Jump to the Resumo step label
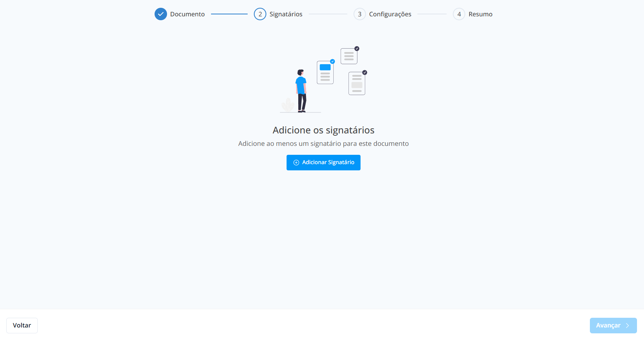644x338 pixels. (480, 14)
